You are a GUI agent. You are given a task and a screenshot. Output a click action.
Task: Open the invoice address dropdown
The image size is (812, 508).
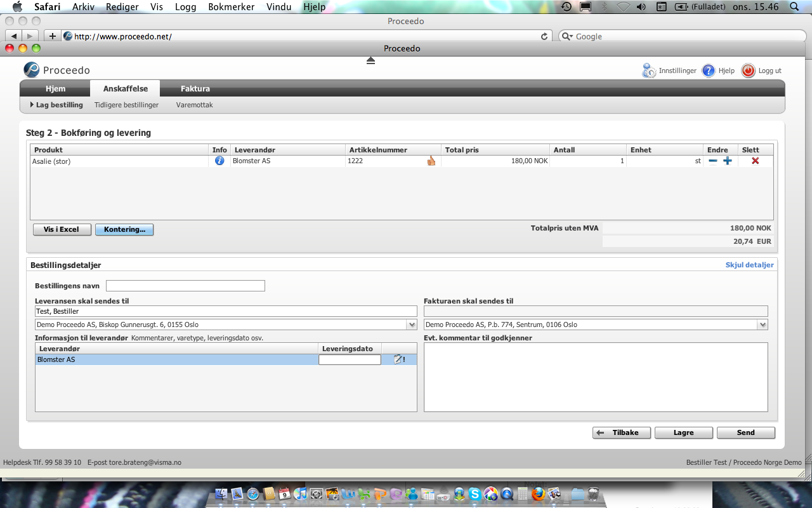[763, 324]
